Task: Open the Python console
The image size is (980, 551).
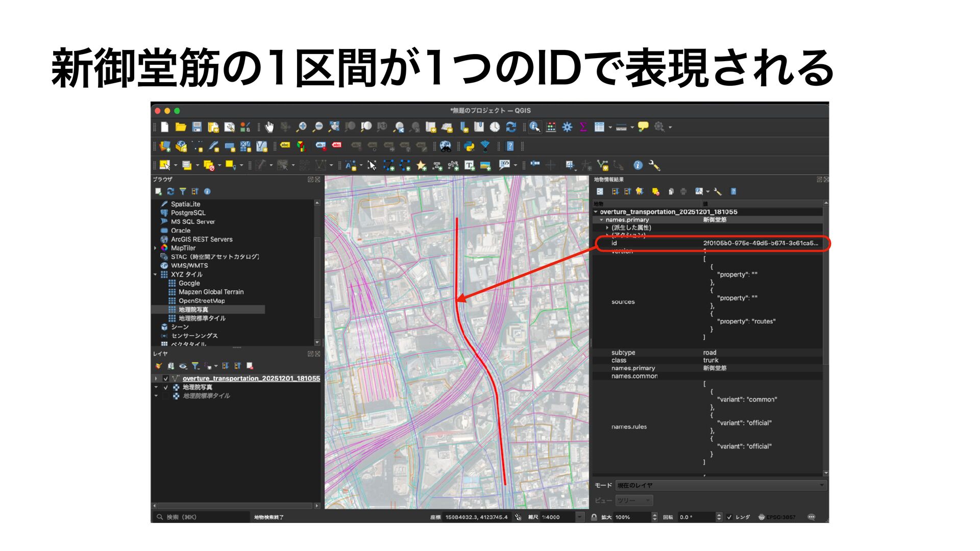Action: tap(469, 147)
